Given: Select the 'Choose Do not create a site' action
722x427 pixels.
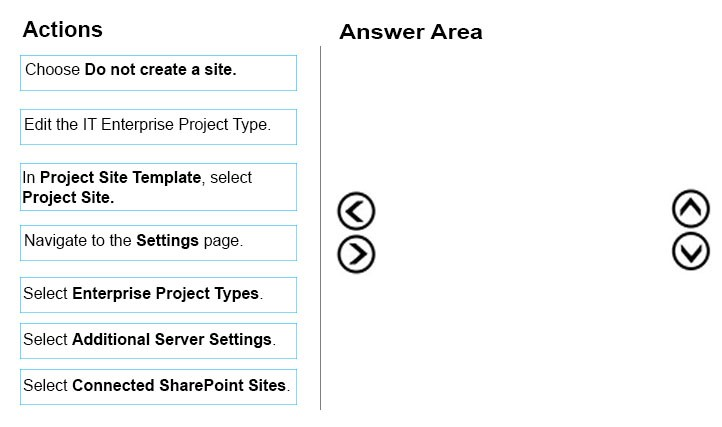Looking at the screenshot, I should (158, 73).
